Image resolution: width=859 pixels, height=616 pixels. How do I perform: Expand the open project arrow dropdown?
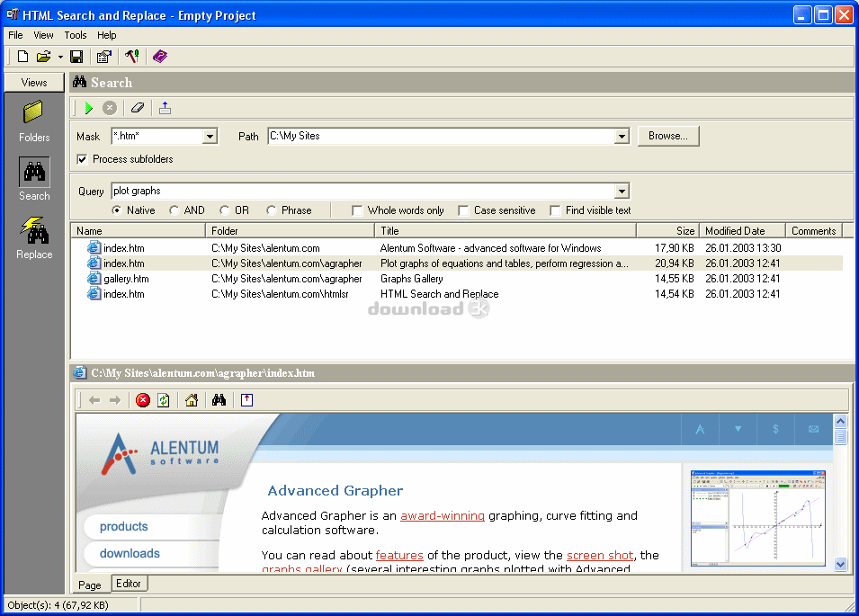pyautogui.click(x=60, y=57)
